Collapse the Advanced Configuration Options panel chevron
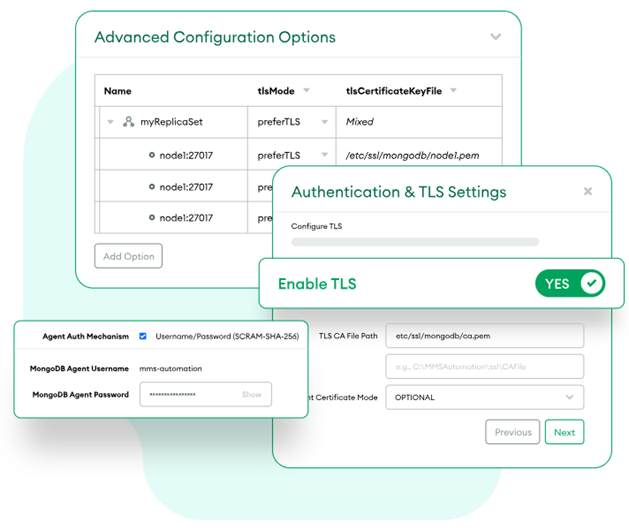Viewport: 629px width, 530px height. pyautogui.click(x=495, y=37)
